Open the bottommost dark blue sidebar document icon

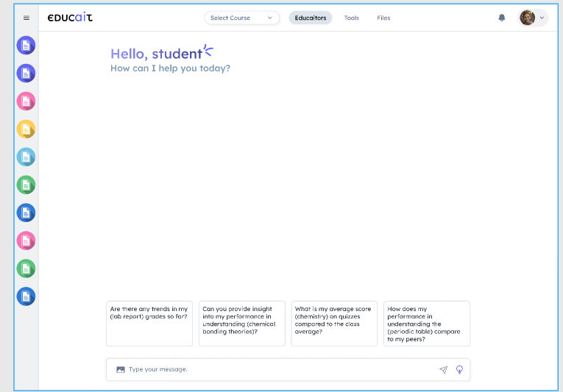pos(26,296)
